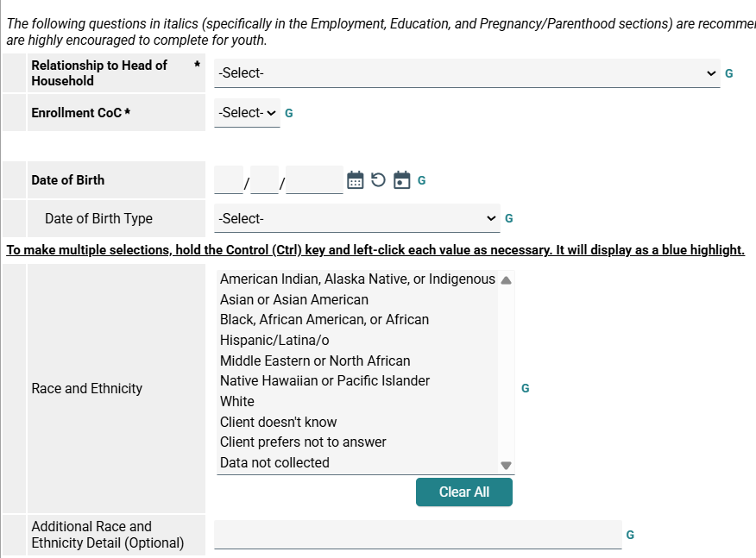The width and height of the screenshot is (756, 558).
Task: Click the Additional Race and Ethnicity Detail field
Action: pyautogui.click(x=418, y=535)
